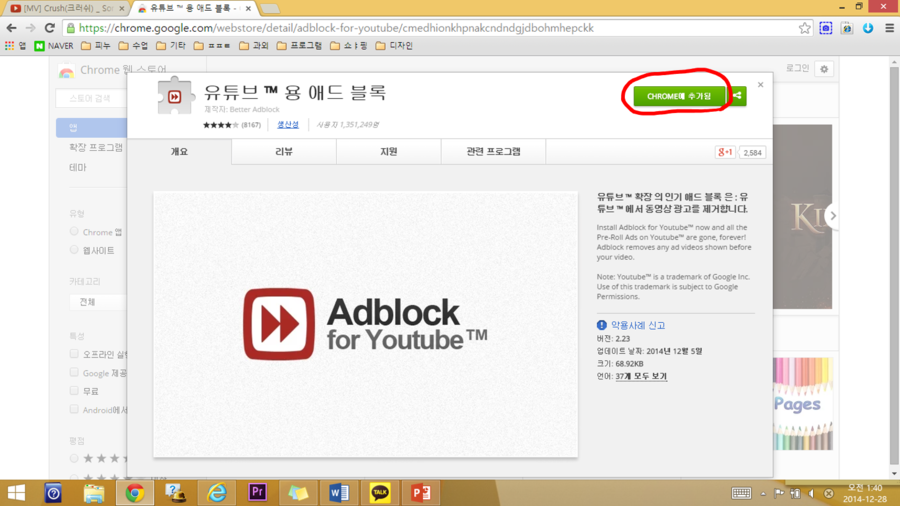The height and width of the screenshot is (506, 900).
Task: Click the screen capture extension icon
Action: (825, 28)
